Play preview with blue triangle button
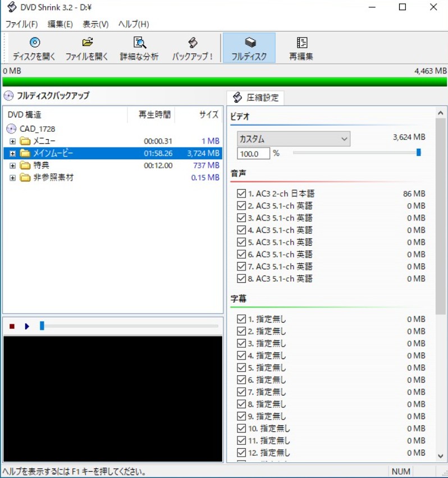Image resolution: width=448 pixels, height=478 pixels. click(x=27, y=327)
